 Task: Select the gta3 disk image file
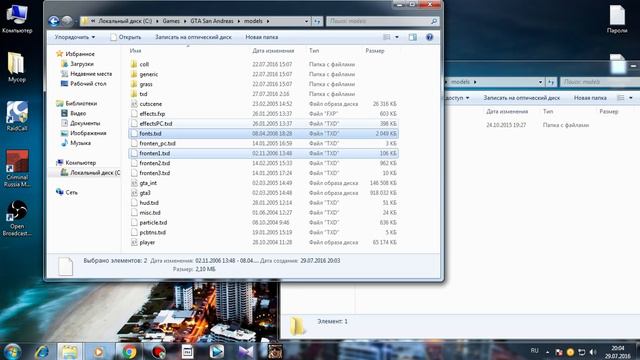tap(145, 193)
